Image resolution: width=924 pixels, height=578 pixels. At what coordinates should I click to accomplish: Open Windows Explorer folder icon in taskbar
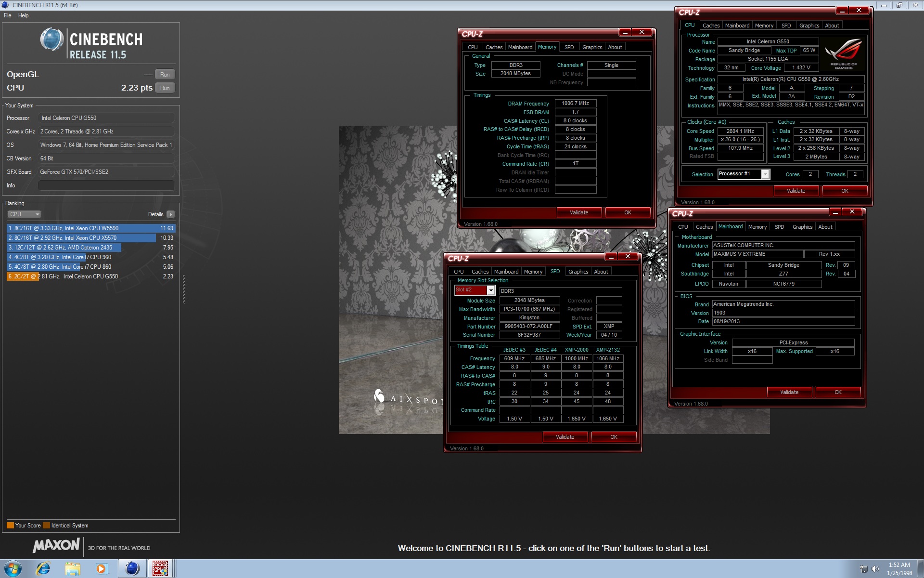[73, 569]
